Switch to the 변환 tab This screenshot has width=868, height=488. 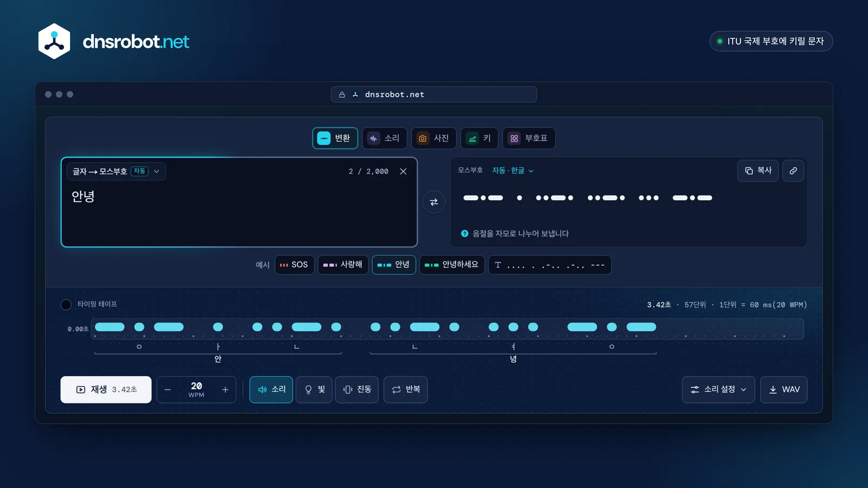(335, 138)
